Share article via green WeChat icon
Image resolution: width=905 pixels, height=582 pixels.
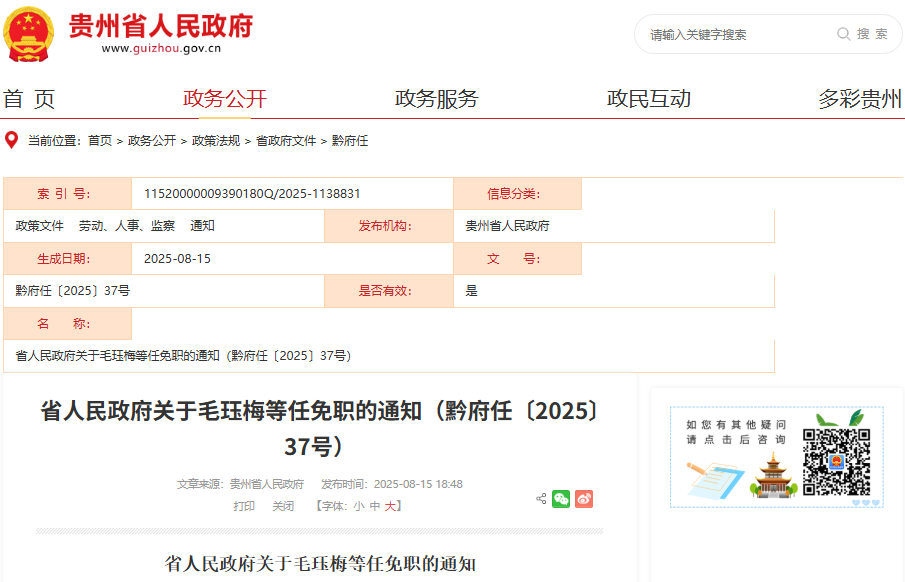pos(561,498)
